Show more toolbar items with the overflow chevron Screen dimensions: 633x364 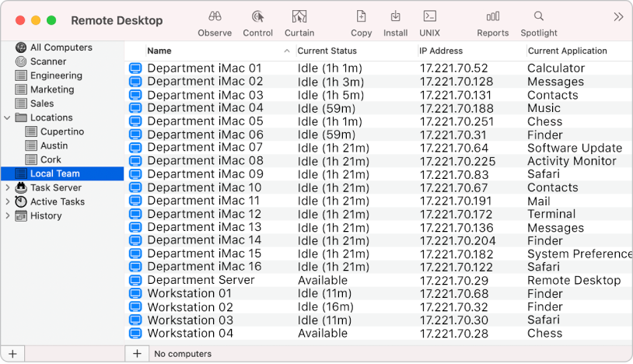618,16
